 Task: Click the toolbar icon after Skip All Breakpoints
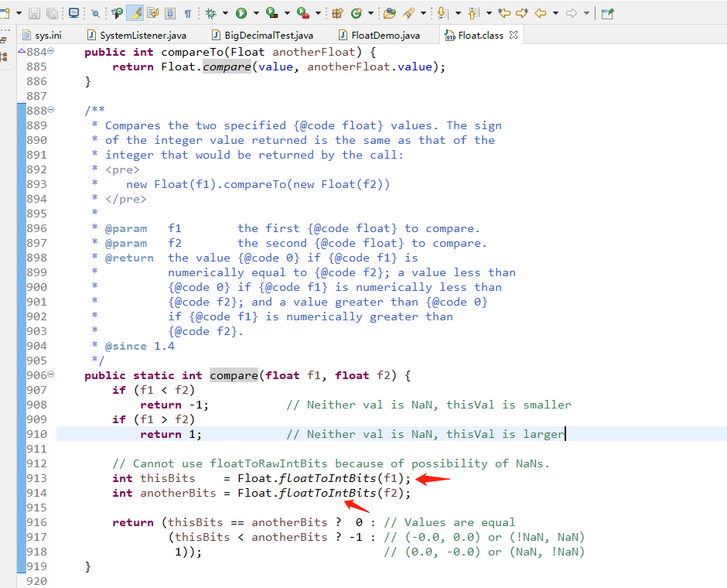(117, 13)
